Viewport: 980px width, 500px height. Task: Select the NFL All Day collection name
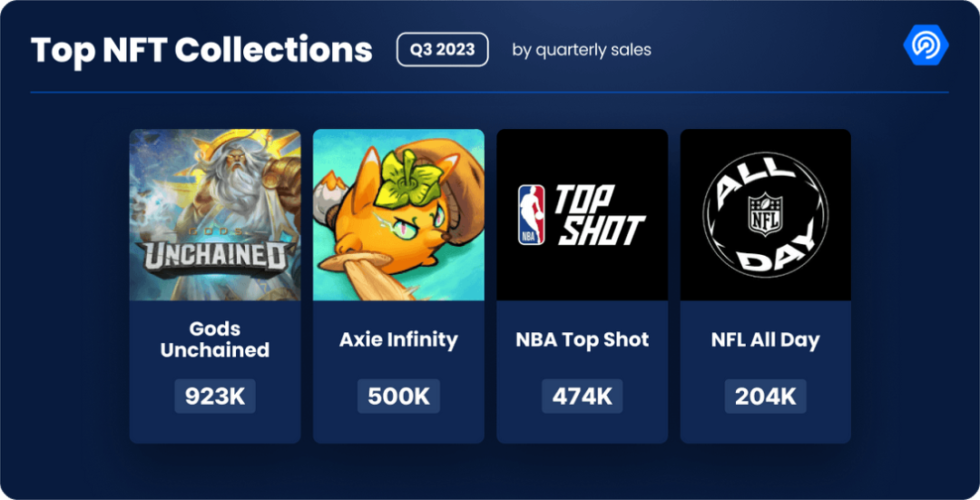765,340
